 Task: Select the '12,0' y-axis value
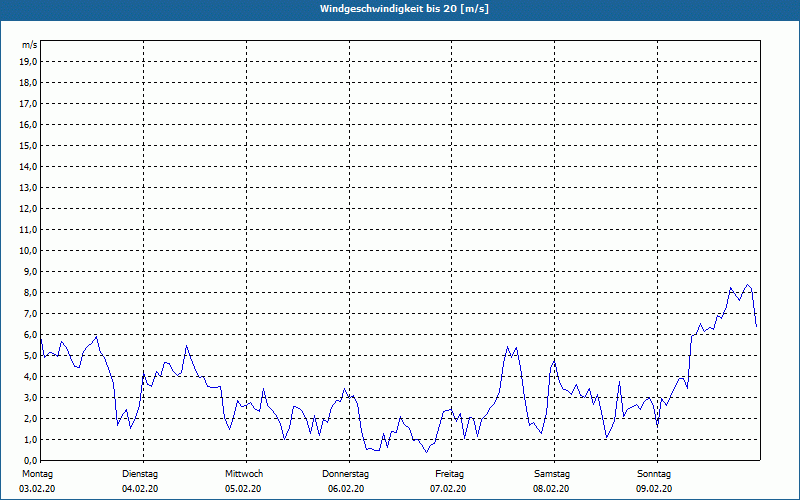coord(28,208)
